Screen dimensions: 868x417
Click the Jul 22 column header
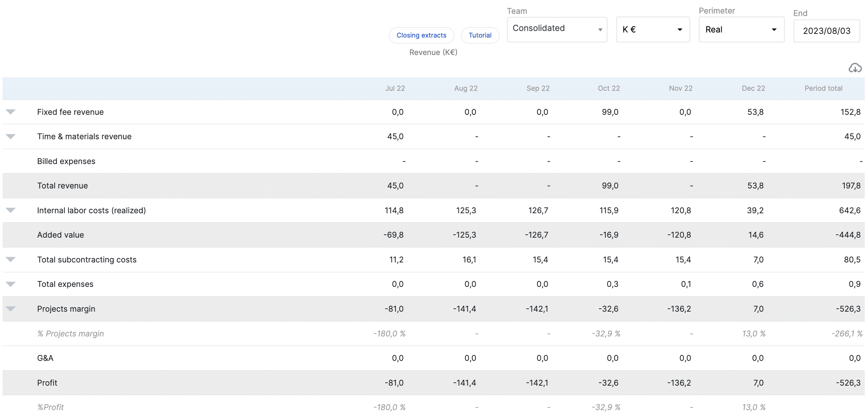click(x=395, y=88)
